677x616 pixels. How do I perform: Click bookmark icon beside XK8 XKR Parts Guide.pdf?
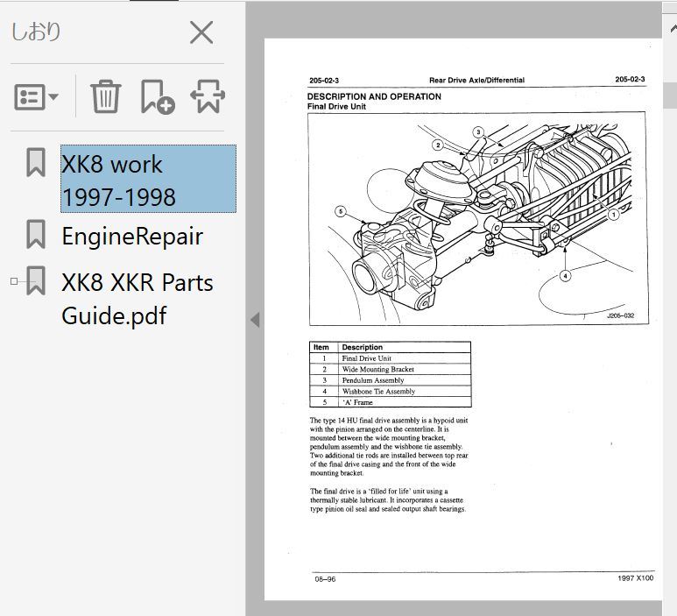pos(36,280)
